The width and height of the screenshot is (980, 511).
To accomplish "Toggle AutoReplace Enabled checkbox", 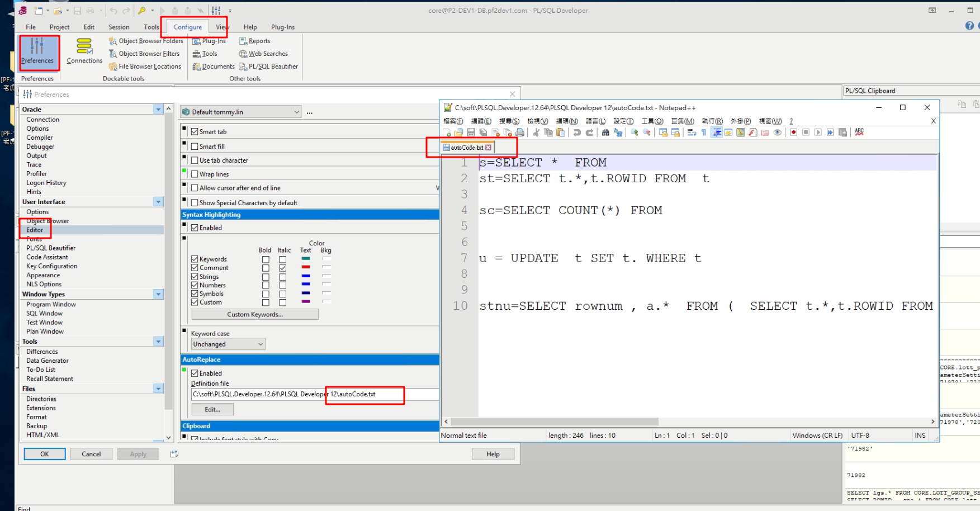I will (x=195, y=373).
